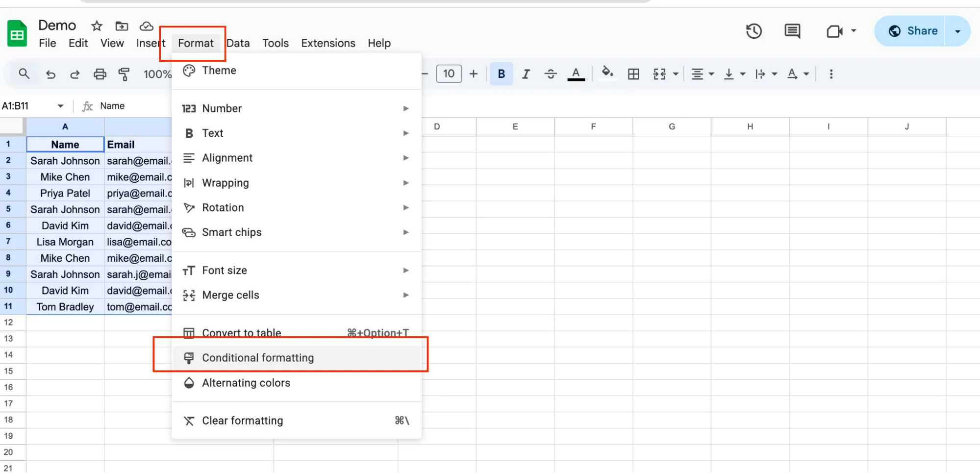Apply strikethrough formatting

pyautogui.click(x=551, y=74)
